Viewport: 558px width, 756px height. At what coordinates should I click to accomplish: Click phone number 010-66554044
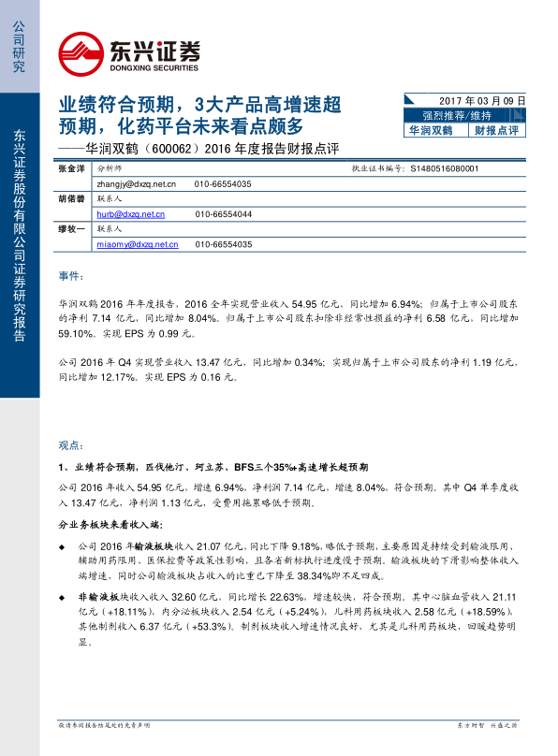(x=224, y=214)
